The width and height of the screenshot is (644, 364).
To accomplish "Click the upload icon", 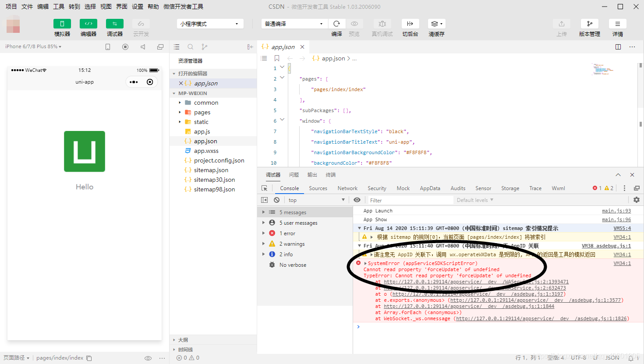I will (x=562, y=24).
